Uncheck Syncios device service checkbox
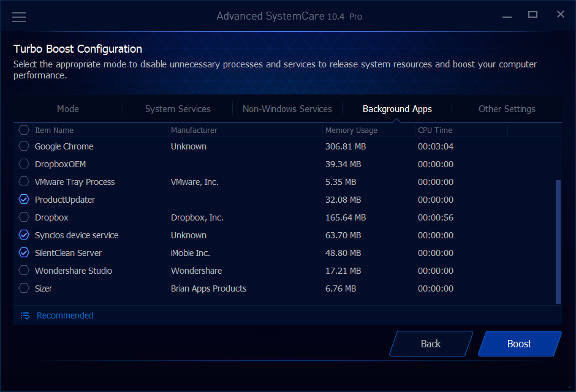The width and height of the screenshot is (576, 392). (24, 235)
